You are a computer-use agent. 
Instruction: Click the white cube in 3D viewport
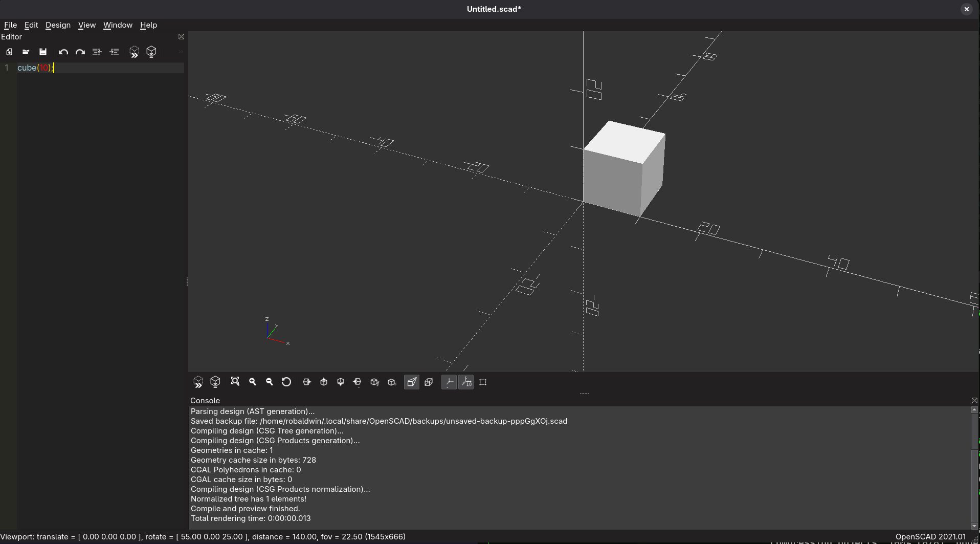pos(624,169)
